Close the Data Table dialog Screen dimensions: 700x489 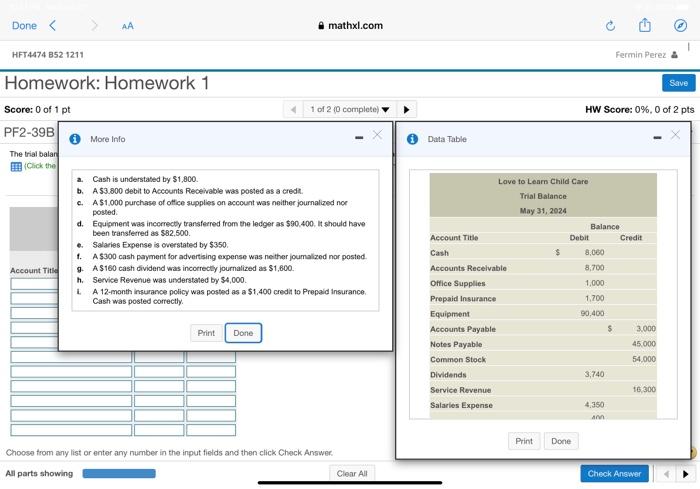[675, 135]
